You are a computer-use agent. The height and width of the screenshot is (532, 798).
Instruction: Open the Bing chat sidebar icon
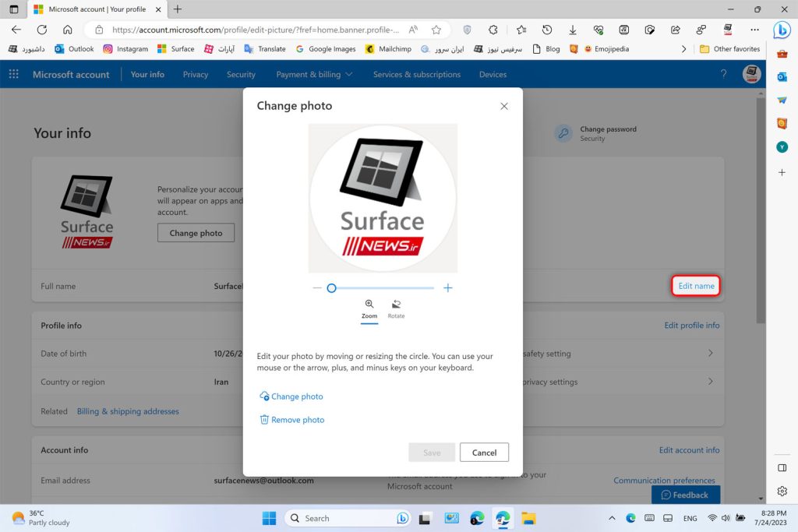[782, 30]
